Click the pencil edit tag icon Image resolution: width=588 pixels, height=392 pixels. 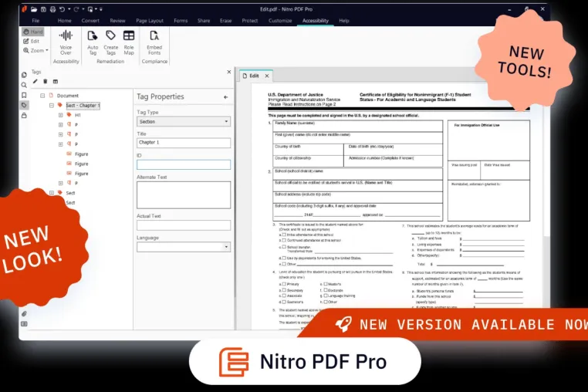[35, 81]
